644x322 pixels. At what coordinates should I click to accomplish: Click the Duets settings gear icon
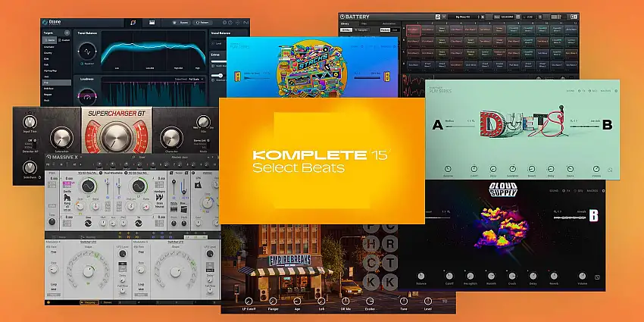(615, 91)
